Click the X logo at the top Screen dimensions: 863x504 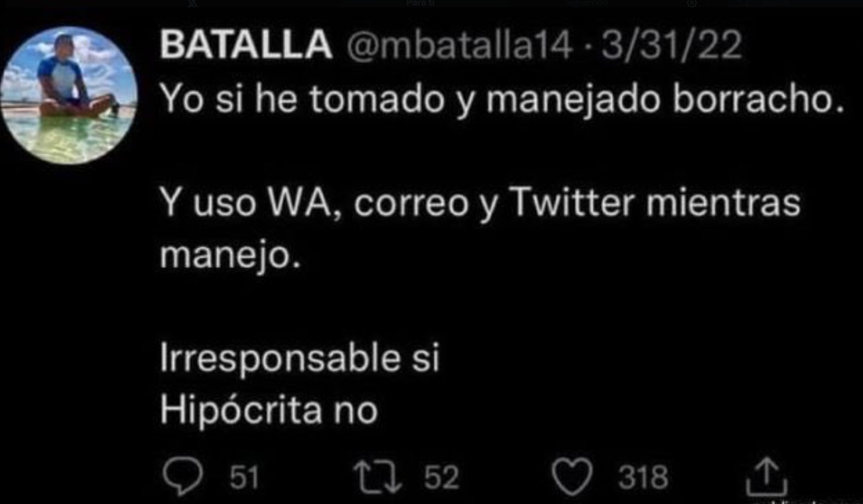192,3
